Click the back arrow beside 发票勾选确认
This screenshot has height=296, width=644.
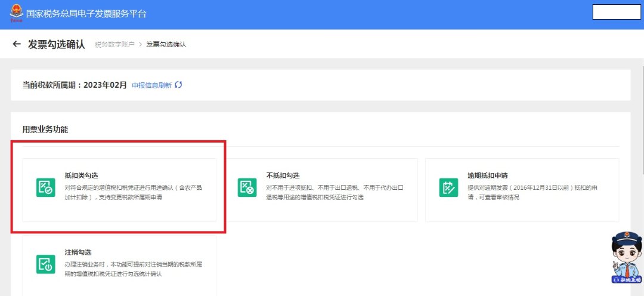point(17,44)
